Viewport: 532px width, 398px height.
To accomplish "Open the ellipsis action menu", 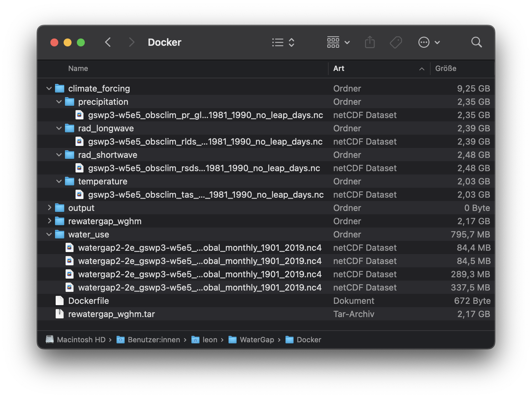I will coord(429,42).
